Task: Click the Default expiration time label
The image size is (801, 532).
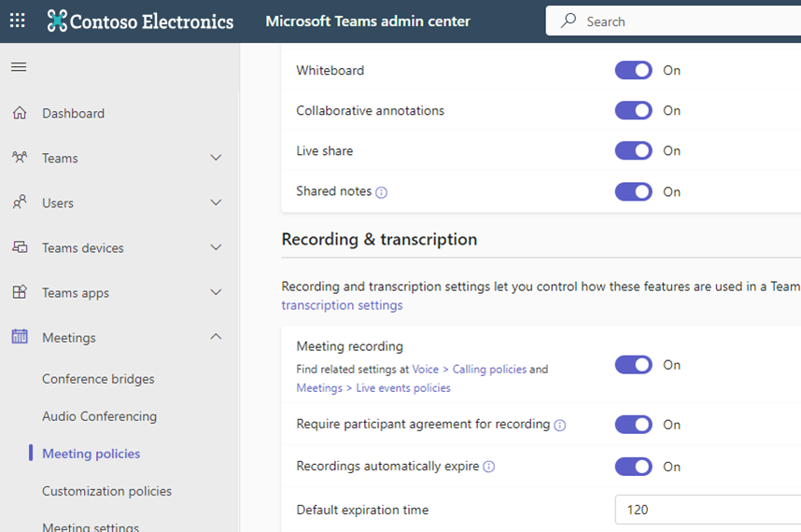Action: coord(362,510)
